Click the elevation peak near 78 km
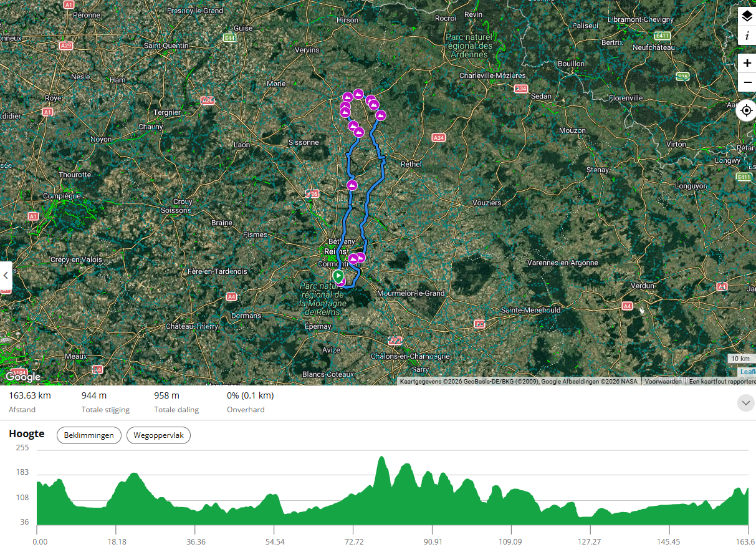 (381, 460)
